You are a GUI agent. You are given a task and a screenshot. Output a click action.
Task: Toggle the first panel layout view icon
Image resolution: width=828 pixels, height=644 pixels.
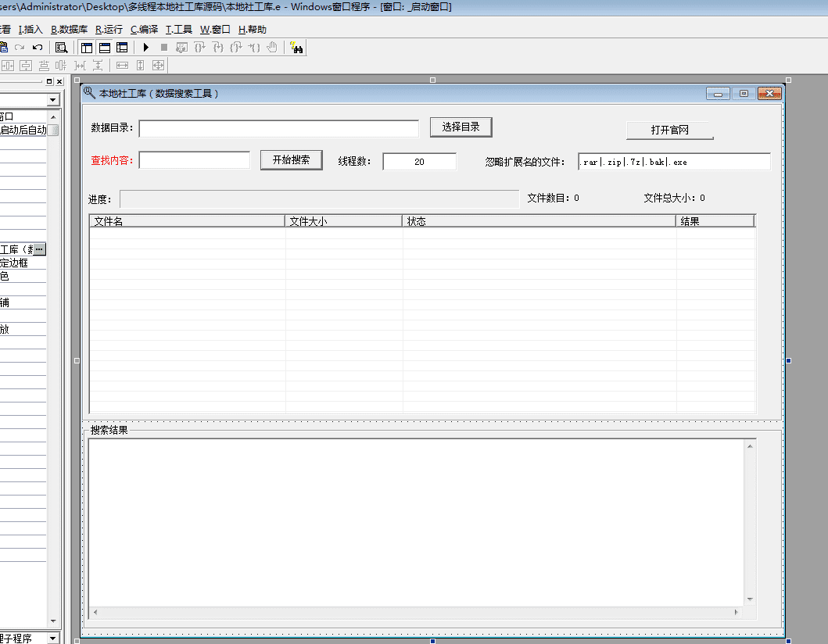(87, 48)
